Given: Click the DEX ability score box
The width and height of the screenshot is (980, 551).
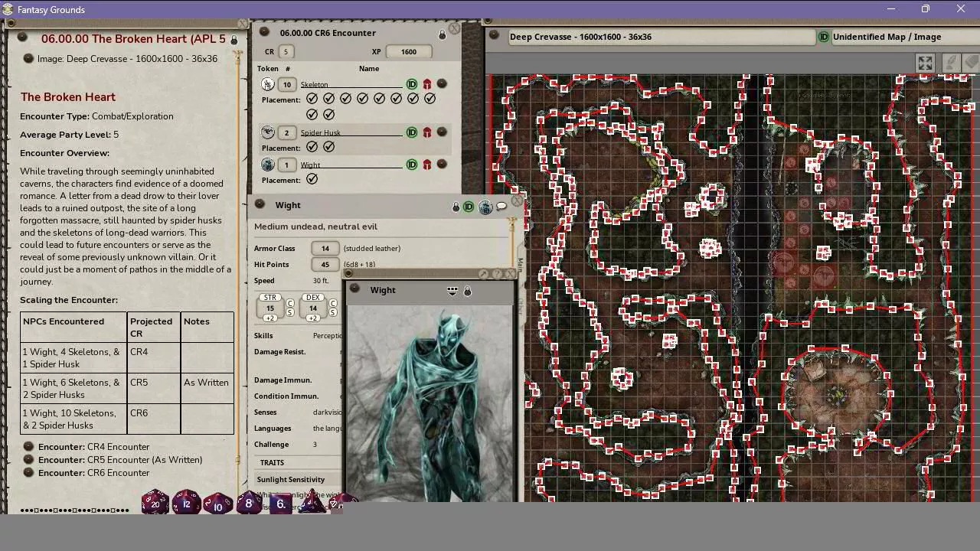Looking at the screenshot, I should [313, 308].
